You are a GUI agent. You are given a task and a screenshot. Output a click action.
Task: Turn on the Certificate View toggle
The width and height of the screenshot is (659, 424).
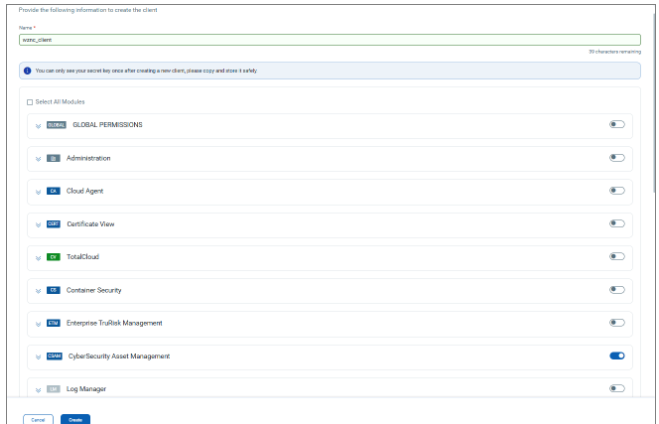point(617,224)
